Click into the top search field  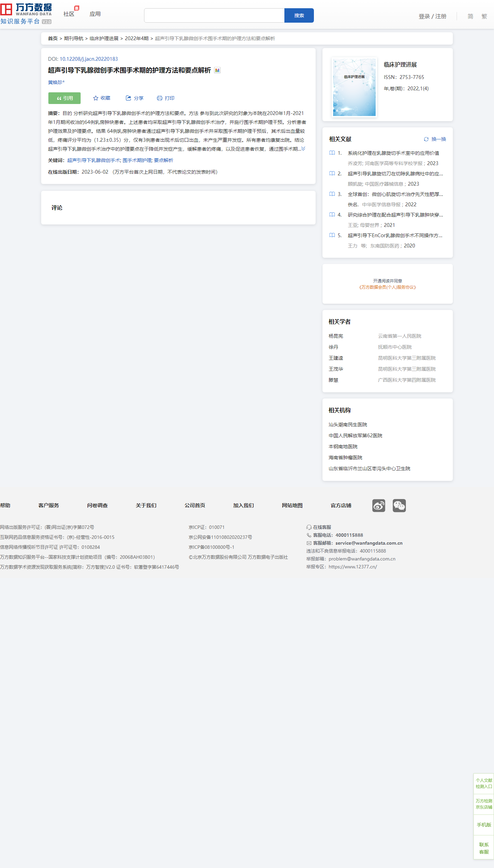[x=214, y=15]
